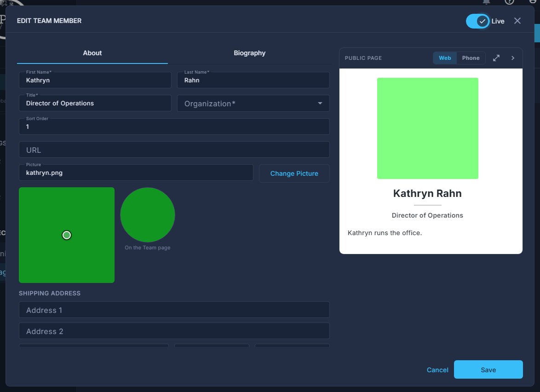Expand the public page preview fullscreen

tap(496, 58)
